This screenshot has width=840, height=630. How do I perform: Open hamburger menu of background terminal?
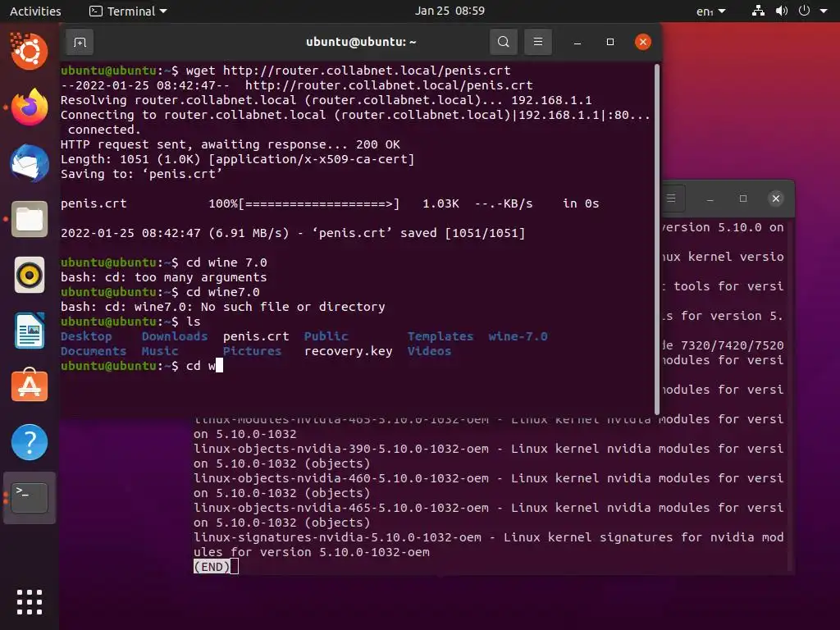[x=671, y=199]
